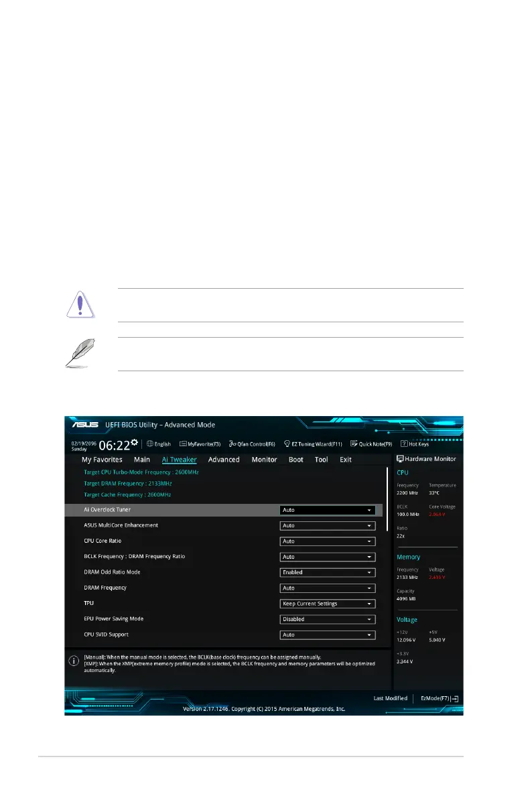
Task: Click the info icon beside help text
Action: pyautogui.click(x=73, y=661)
